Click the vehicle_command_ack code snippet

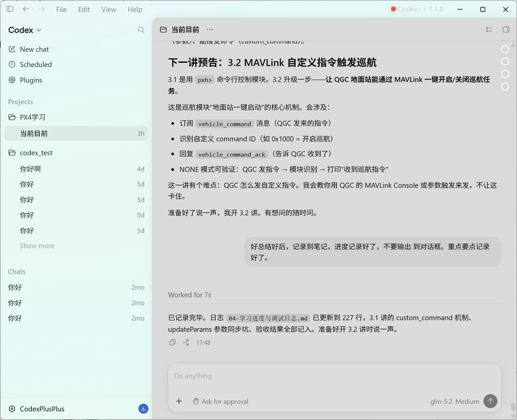(x=232, y=154)
